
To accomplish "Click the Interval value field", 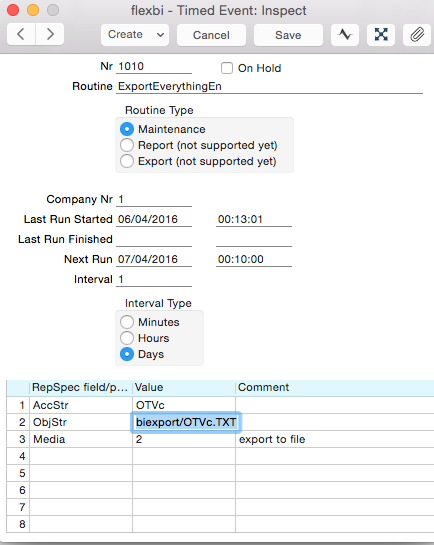I will pyautogui.click(x=154, y=279).
